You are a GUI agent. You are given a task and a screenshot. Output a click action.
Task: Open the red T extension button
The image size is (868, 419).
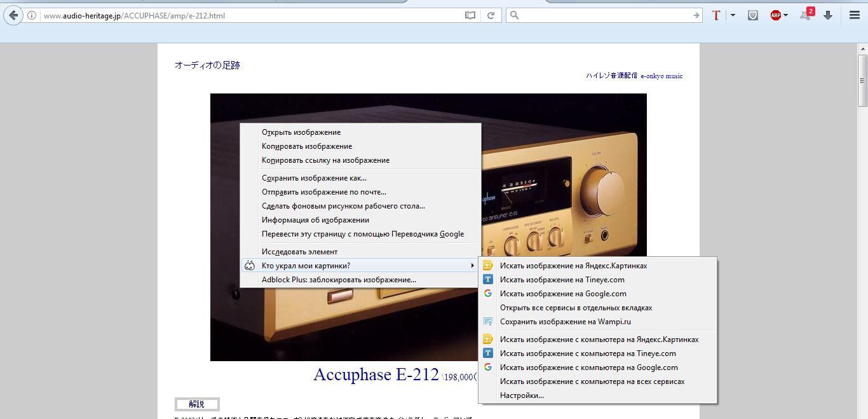(716, 15)
